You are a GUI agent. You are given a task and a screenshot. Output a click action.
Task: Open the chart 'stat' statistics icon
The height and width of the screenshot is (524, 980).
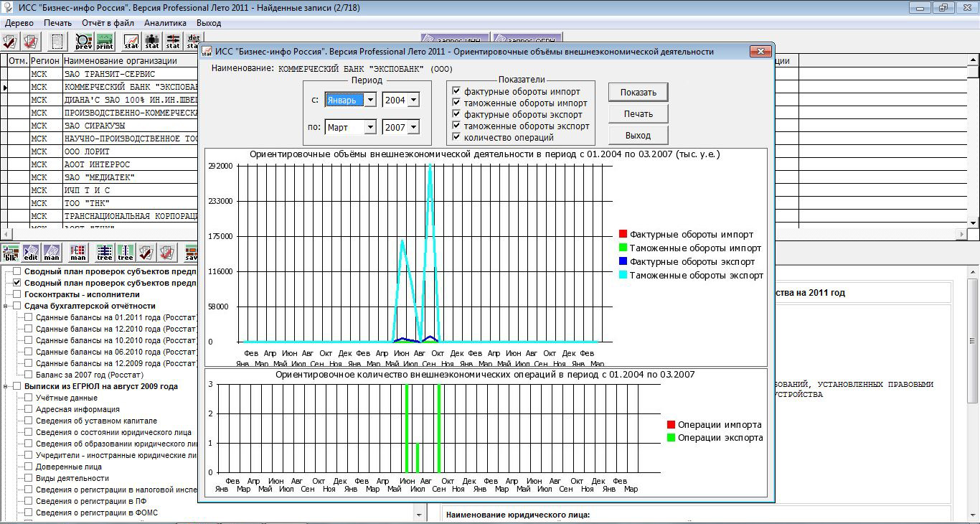click(x=131, y=41)
